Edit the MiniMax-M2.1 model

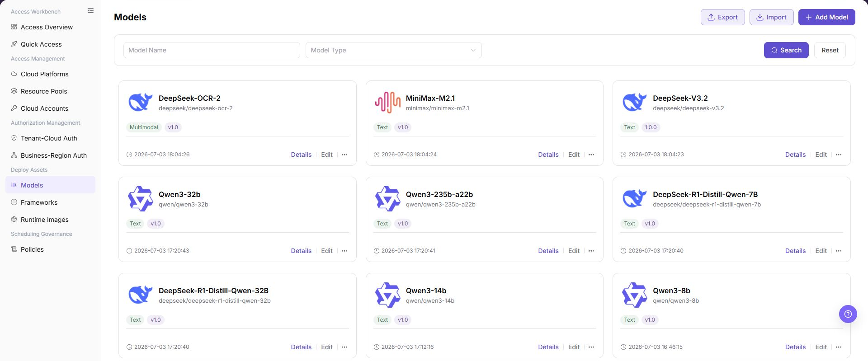click(x=574, y=155)
